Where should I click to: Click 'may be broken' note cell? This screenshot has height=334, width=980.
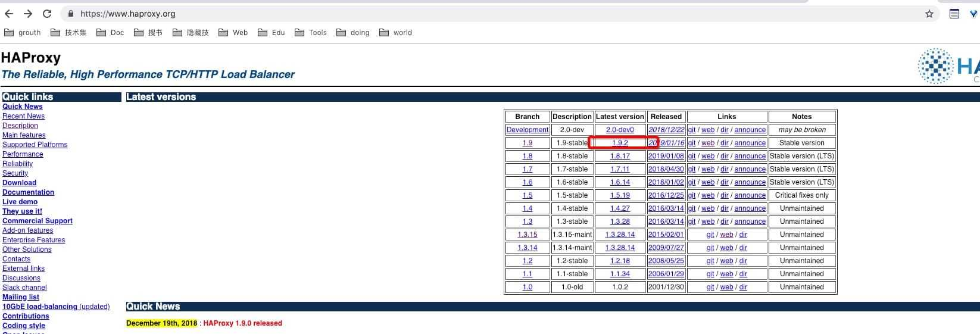(802, 130)
